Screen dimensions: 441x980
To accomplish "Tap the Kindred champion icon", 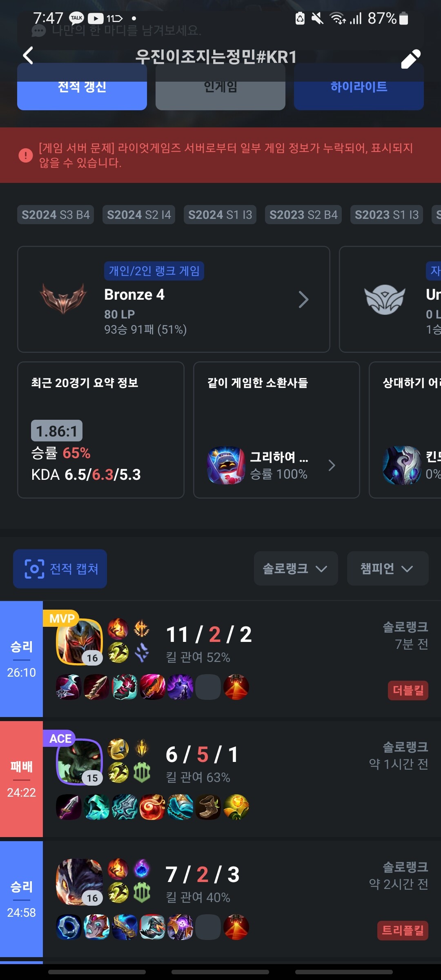I will click(x=402, y=465).
